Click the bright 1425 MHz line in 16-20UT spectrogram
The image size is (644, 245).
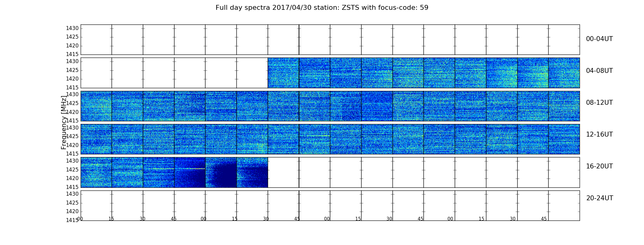191,169
